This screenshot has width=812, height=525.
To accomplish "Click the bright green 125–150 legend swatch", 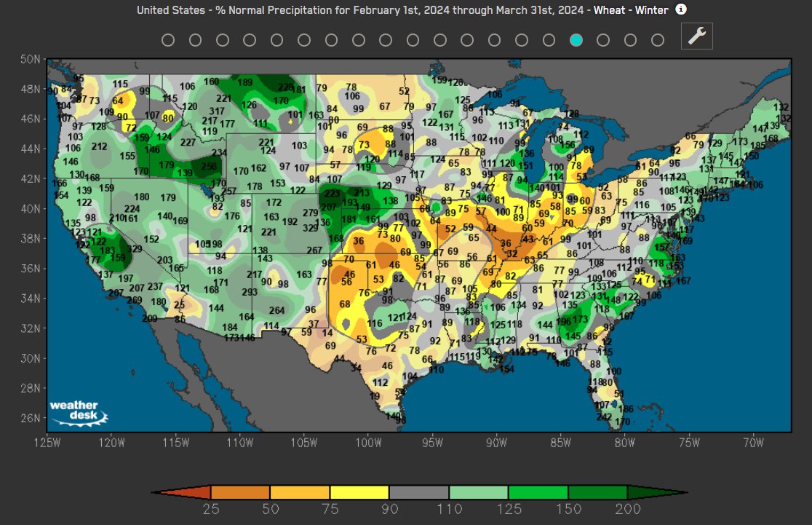I will tap(538, 492).
